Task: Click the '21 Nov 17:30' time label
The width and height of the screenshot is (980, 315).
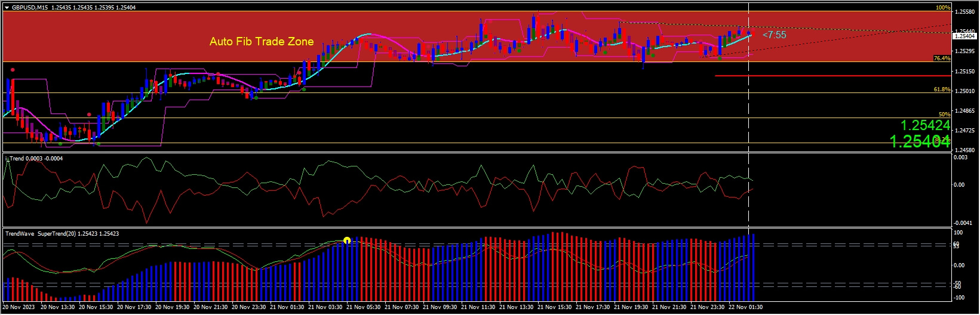Action: 593,307
